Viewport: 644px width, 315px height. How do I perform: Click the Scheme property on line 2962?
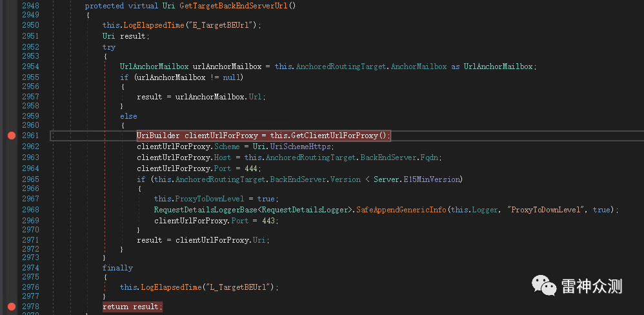[x=226, y=147]
